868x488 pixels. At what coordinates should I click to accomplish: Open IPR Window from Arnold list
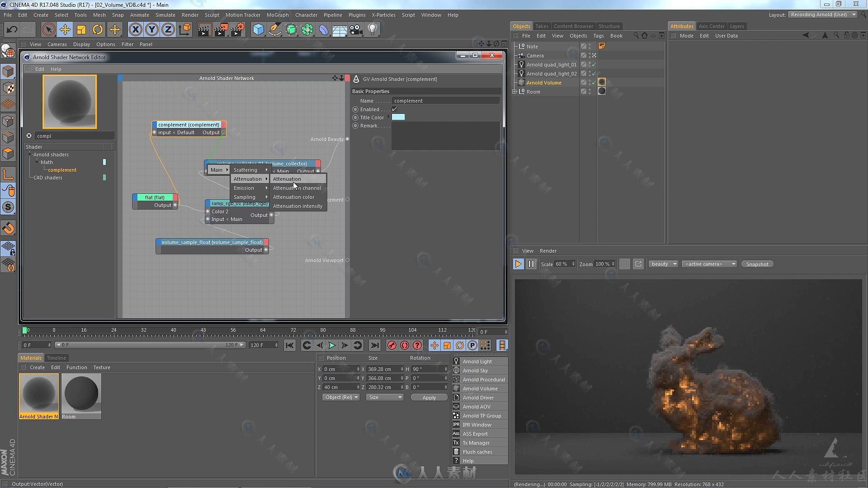(480, 425)
